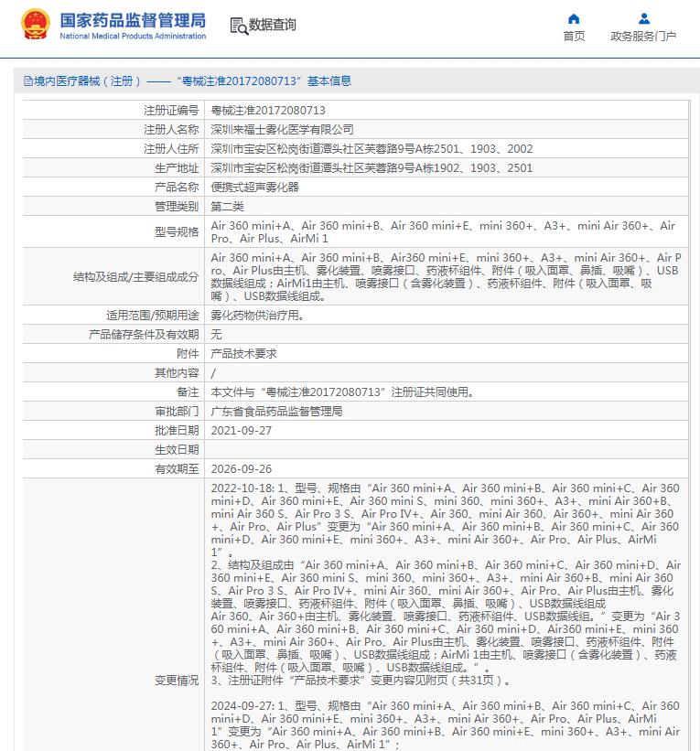Click 深圳来福士雾化医学有限公司 registrant name
The height and width of the screenshot is (751, 700).
[x=282, y=130]
